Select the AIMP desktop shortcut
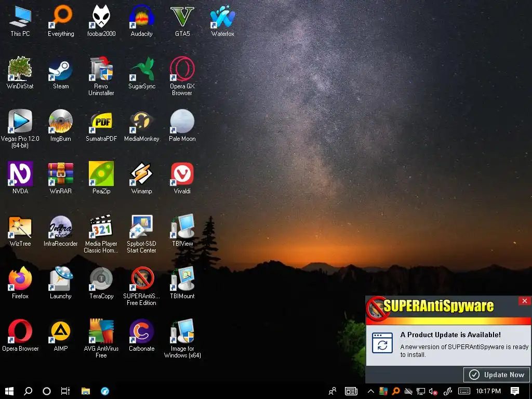 click(61, 335)
